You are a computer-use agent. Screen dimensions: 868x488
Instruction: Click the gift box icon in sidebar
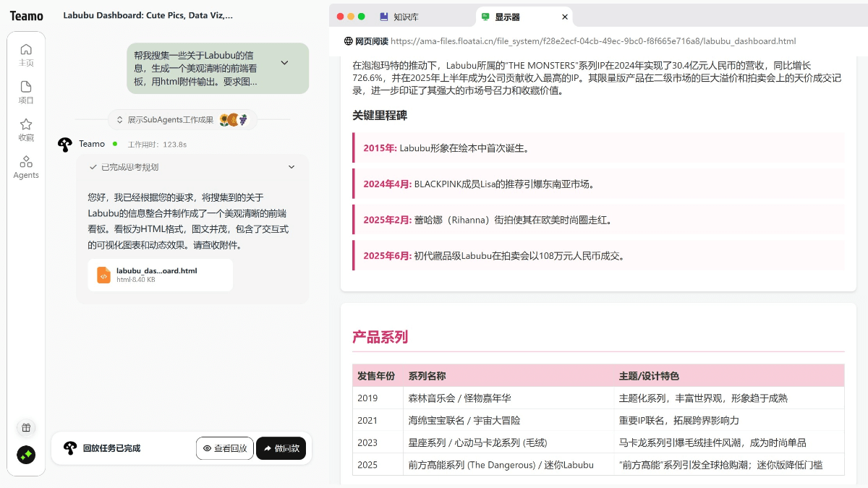tap(26, 427)
